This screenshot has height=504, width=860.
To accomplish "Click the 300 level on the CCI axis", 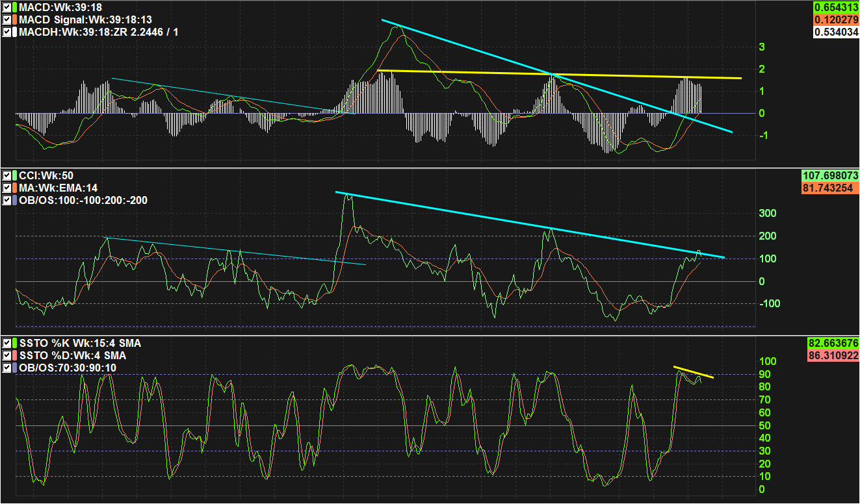I will pos(767,213).
